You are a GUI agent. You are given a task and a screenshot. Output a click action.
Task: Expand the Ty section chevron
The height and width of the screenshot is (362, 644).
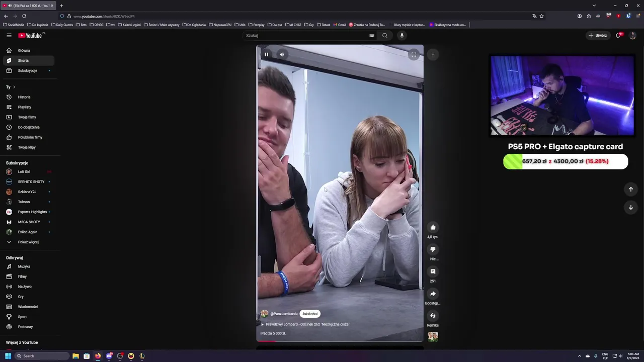14,87
